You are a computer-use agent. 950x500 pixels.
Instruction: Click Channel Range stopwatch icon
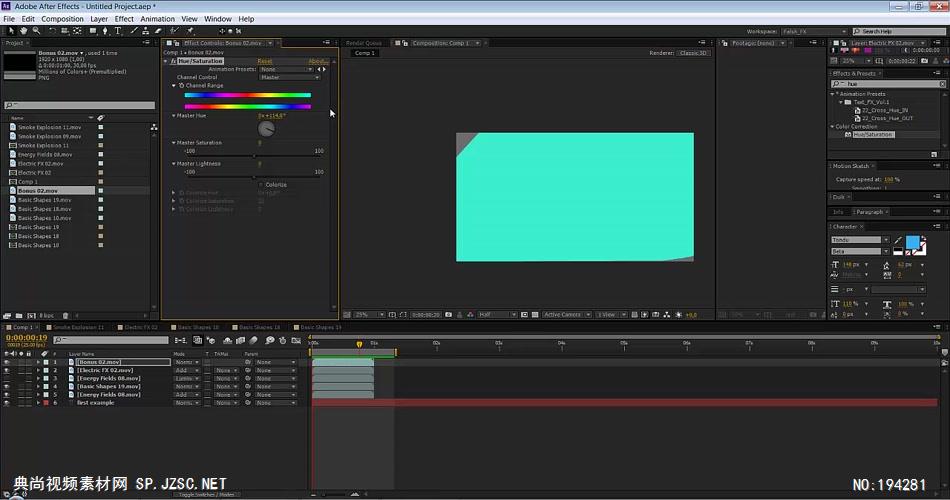pos(181,85)
